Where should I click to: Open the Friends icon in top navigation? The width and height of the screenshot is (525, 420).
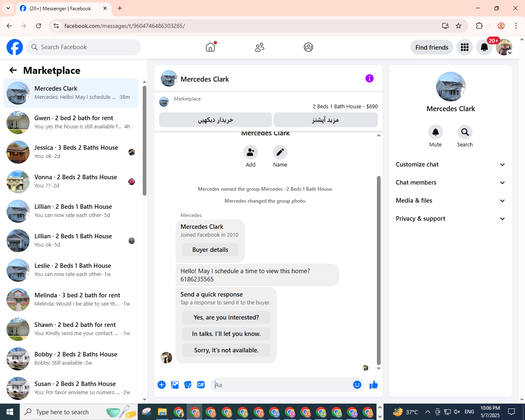pyautogui.click(x=260, y=47)
